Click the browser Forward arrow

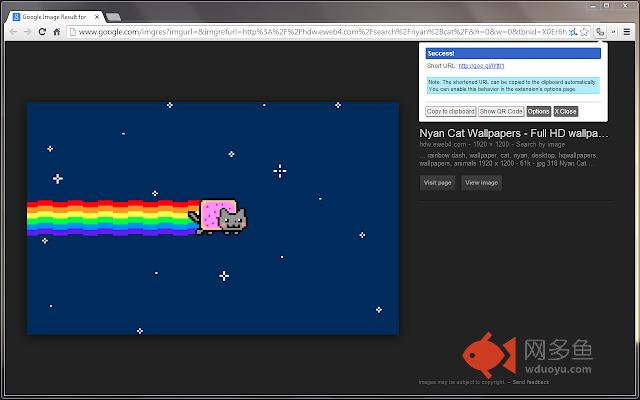click(27, 31)
